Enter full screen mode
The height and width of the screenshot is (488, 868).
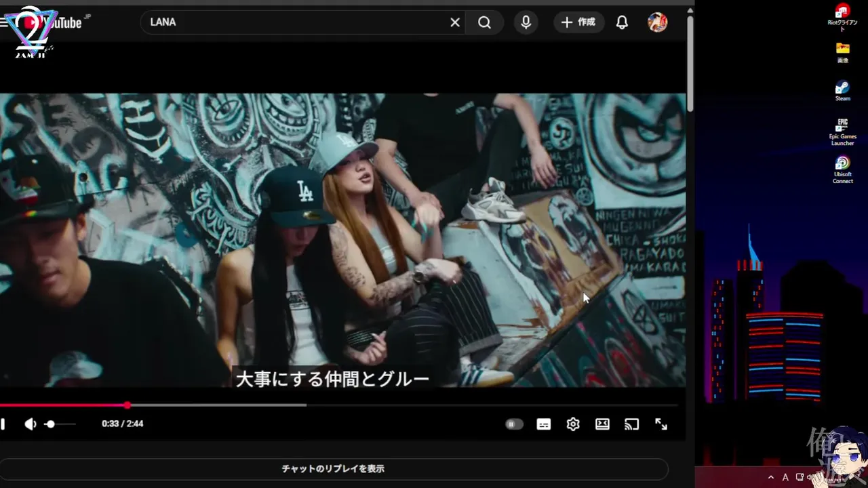click(661, 424)
